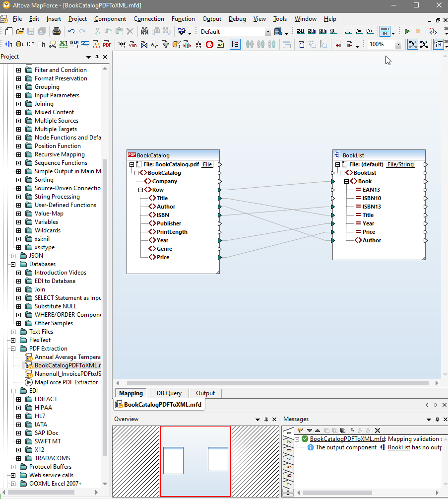Choose the Java language icon
This screenshot has height=499, width=448.
point(348,31)
